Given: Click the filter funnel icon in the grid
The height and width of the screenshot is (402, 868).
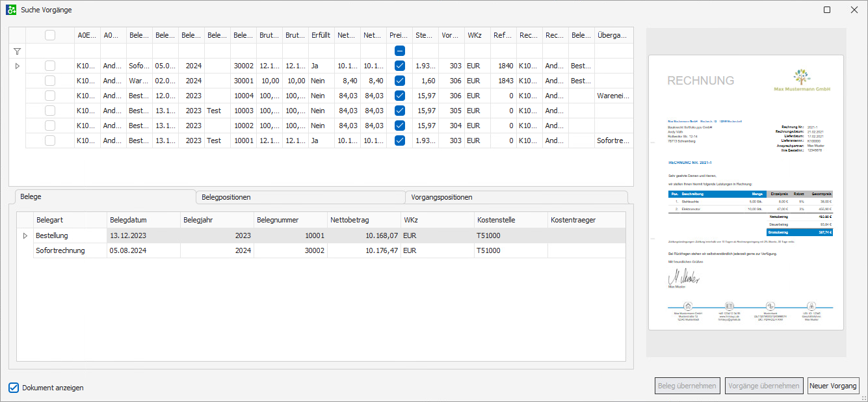Looking at the screenshot, I should tap(17, 51).
